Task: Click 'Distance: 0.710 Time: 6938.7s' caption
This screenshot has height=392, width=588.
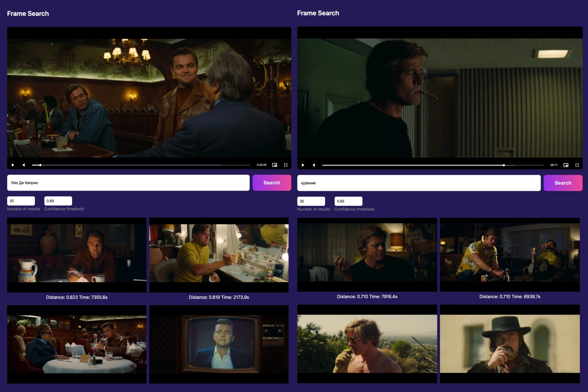Action: (510, 297)
